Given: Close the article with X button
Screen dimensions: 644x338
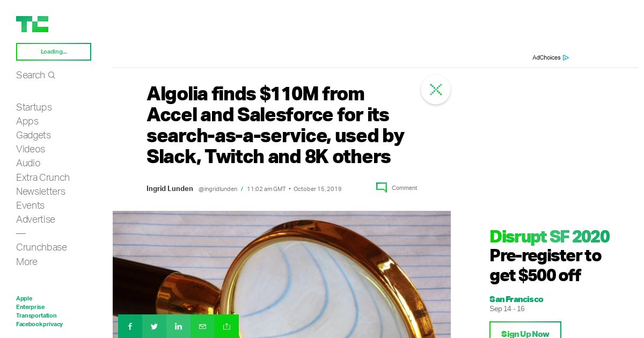Looking at the screenshot, I should click(436, 90).
